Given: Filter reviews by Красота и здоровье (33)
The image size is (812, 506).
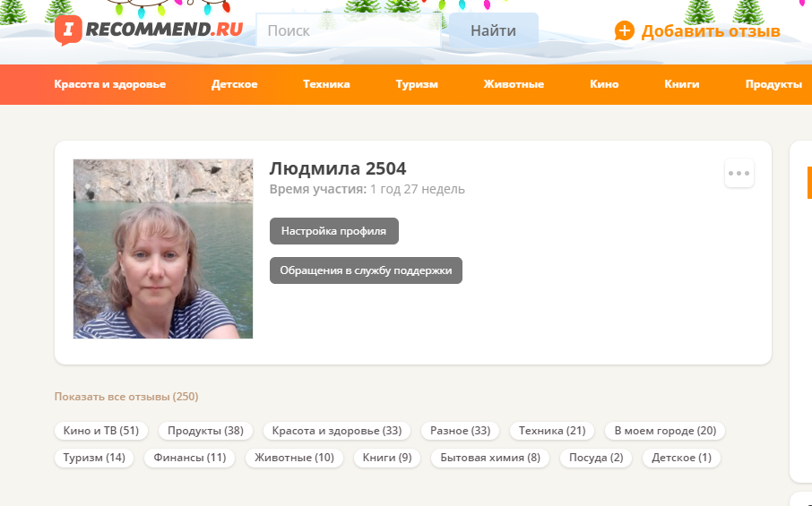Looking at the screenshot, I should point(337,431).
